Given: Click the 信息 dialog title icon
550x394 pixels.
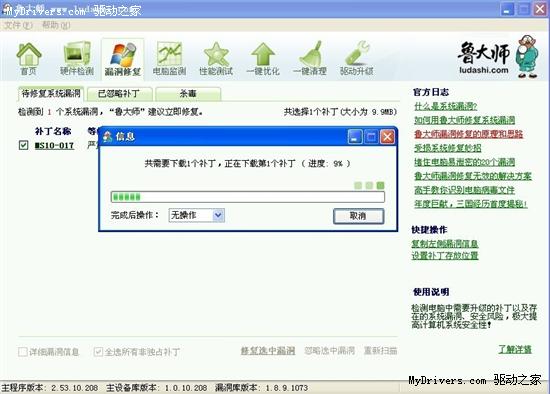Looking at the screenshot, I should click(x=108, y=136).
